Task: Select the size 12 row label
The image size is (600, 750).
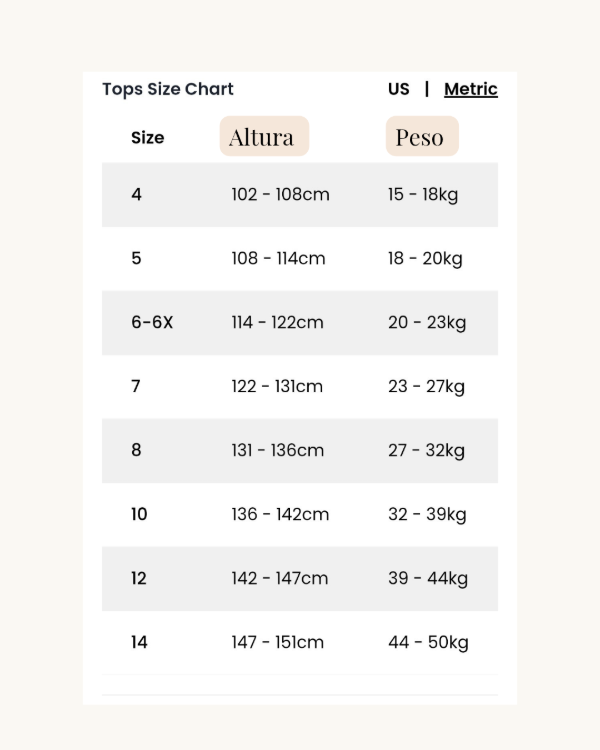Action: (139, 579)
